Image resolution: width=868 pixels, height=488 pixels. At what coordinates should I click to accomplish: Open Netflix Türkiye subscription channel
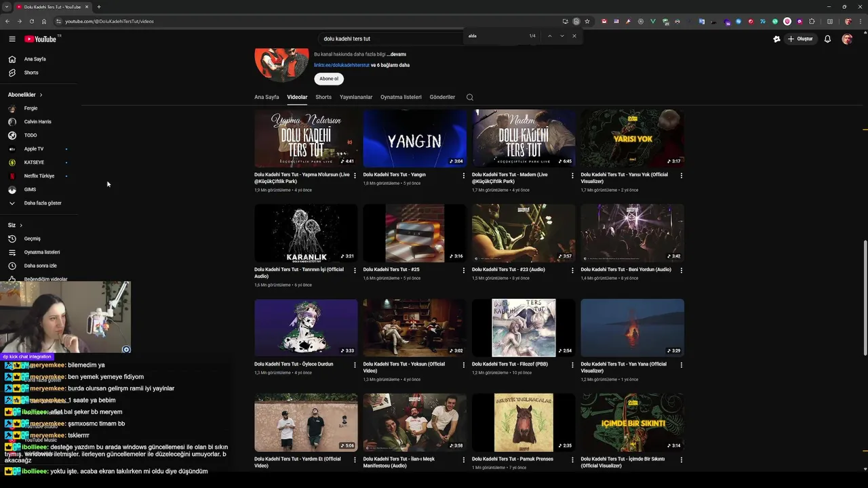point(39,176)
